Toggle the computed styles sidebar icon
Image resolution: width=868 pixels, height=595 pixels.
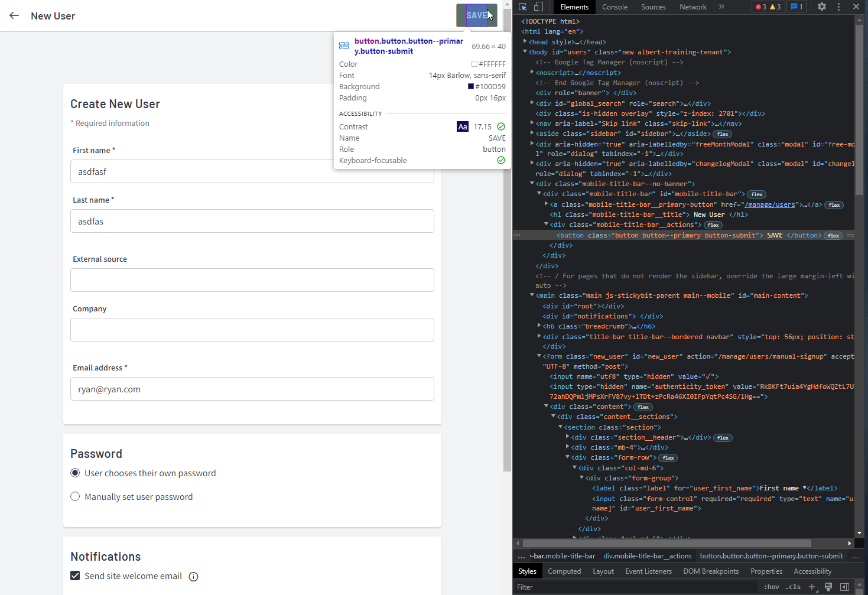pos(845,587)
